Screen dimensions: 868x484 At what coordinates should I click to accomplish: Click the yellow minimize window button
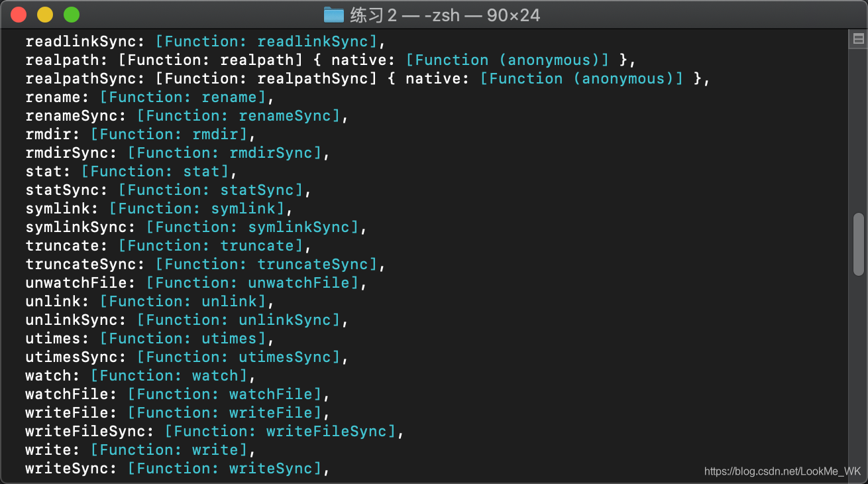(x=45, y=14)
